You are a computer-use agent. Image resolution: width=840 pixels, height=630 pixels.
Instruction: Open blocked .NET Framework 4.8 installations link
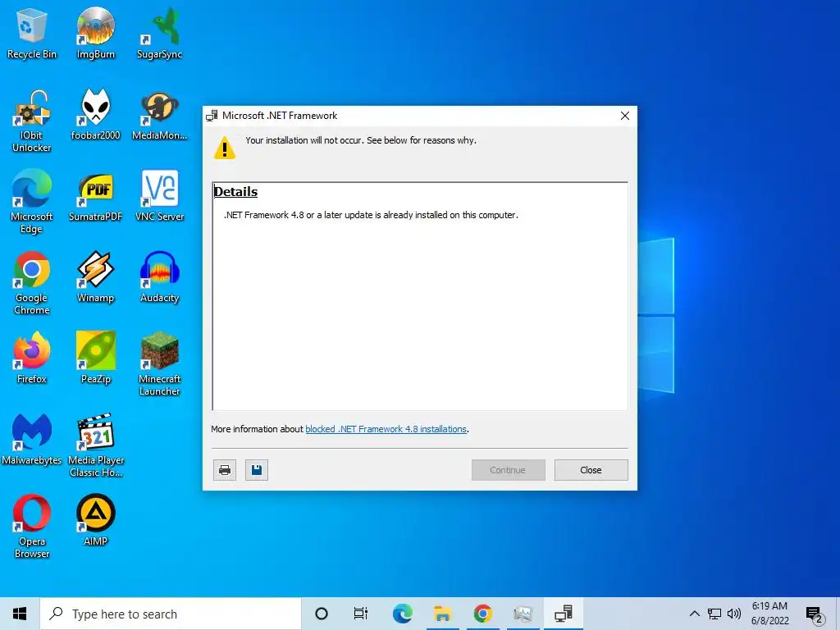coord(386,429)
